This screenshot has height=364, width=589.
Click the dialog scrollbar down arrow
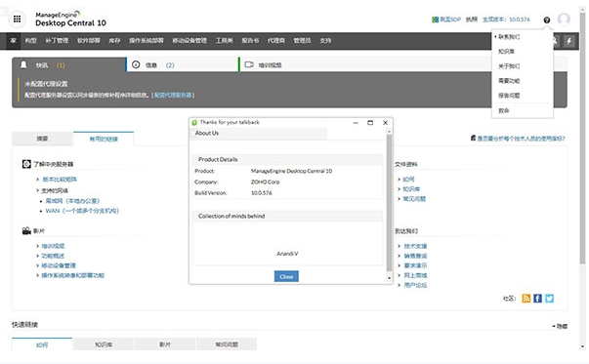[389, 278]
